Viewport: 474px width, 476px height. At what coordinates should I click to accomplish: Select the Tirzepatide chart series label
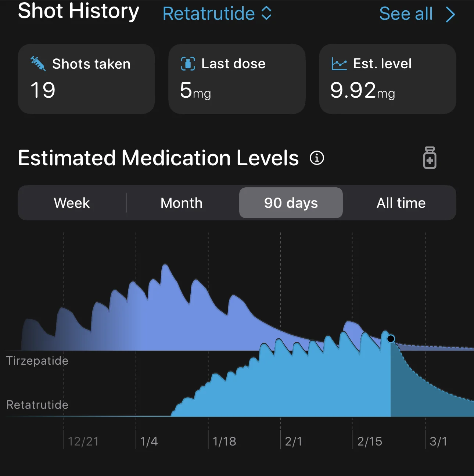(37, 361)
